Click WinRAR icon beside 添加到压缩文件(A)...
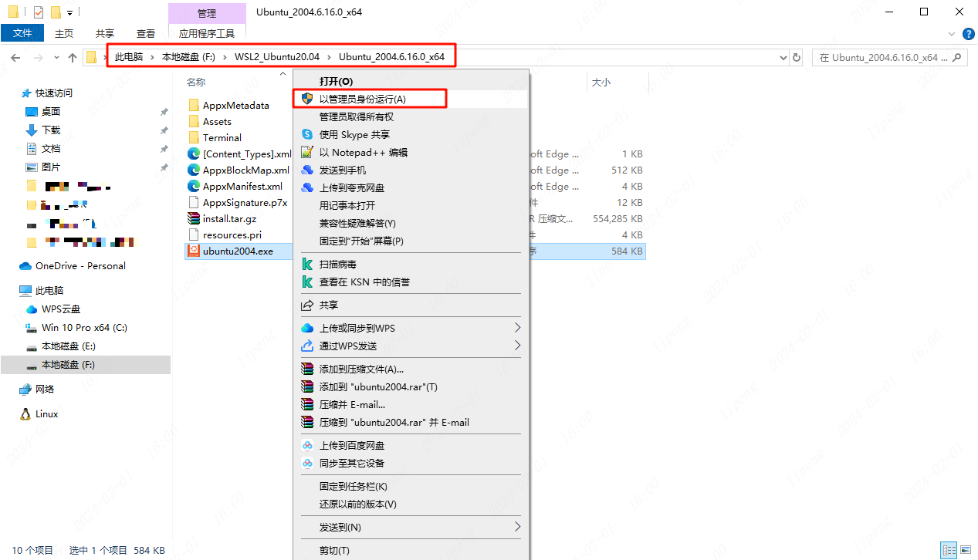The width and height of the screenshot is (978, 560). point(307,369)
